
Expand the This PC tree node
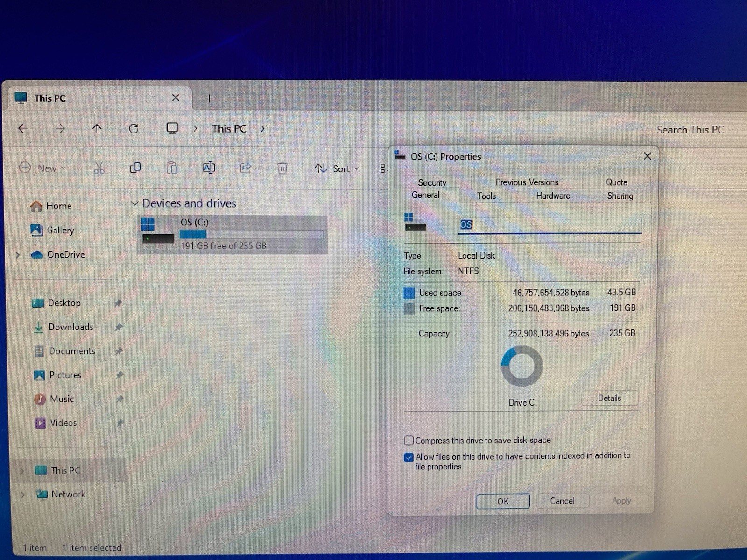pyautogui.click(x=22, y=471)
